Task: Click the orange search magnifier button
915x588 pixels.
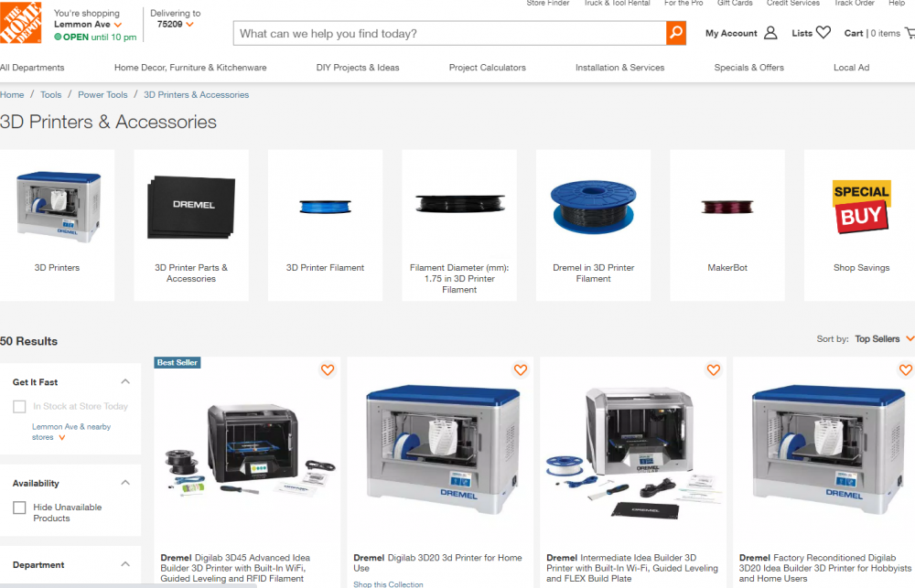Action: [x=676, y=33]
